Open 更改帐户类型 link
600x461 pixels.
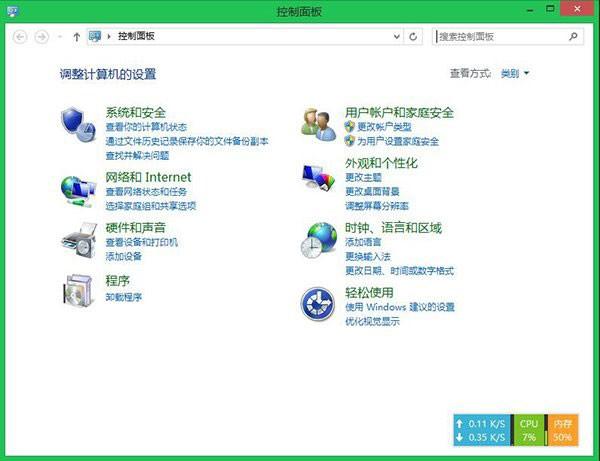click(x=384, y=127)
